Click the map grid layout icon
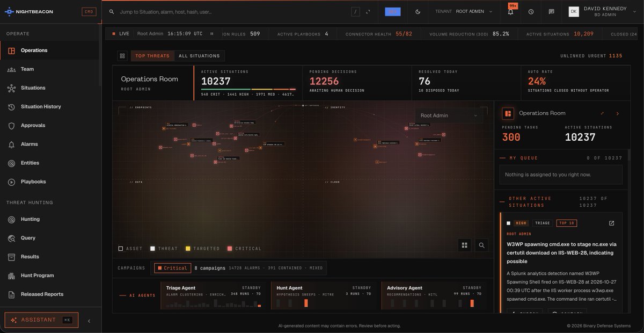The width and height of the screenshot is (644, 333). [465, 245]
